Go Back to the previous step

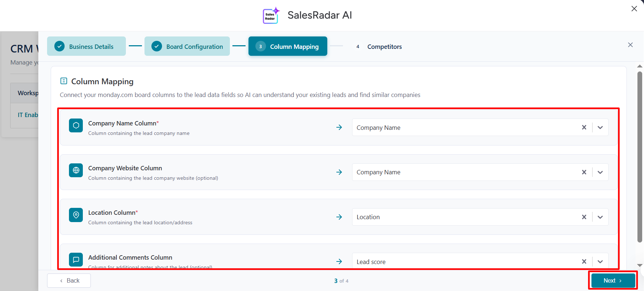point(69,280)
